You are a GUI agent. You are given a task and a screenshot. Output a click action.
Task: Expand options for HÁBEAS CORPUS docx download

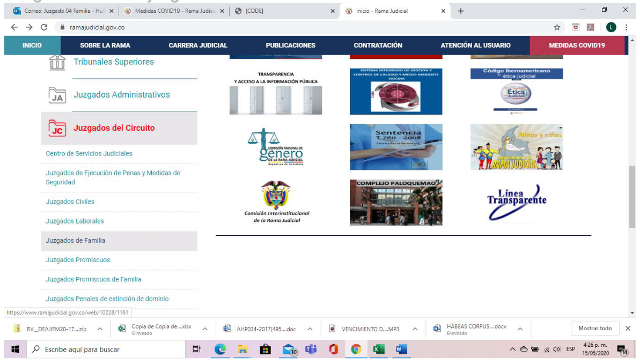pos(520,329)
